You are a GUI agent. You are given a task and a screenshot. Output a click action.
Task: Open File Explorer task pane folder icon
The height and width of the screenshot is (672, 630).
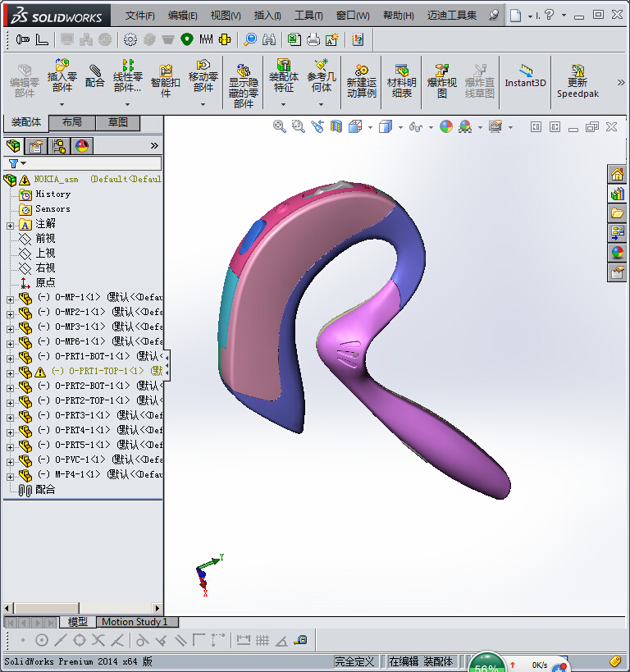click(617, 213)
